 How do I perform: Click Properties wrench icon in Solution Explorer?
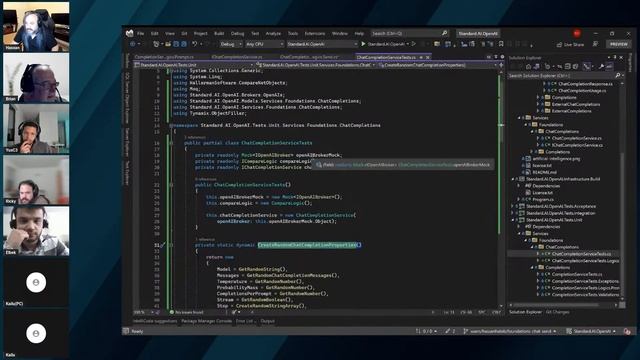[x=601, y=66]
